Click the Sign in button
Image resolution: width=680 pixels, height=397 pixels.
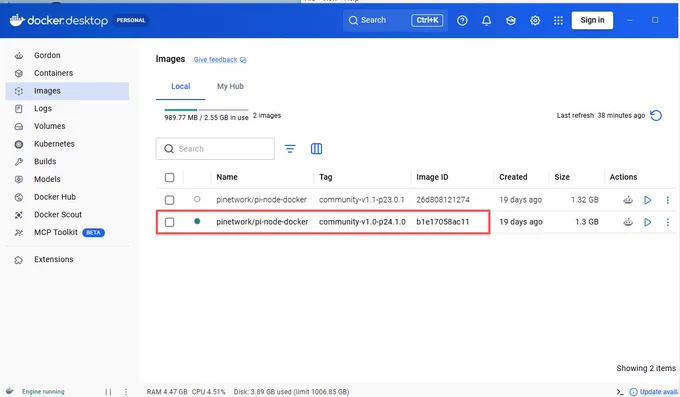[592, 20]
